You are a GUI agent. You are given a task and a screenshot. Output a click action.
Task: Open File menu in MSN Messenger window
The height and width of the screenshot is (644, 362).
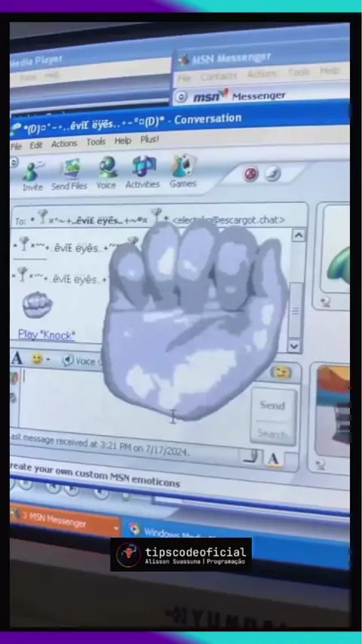(x=184, y=78)
